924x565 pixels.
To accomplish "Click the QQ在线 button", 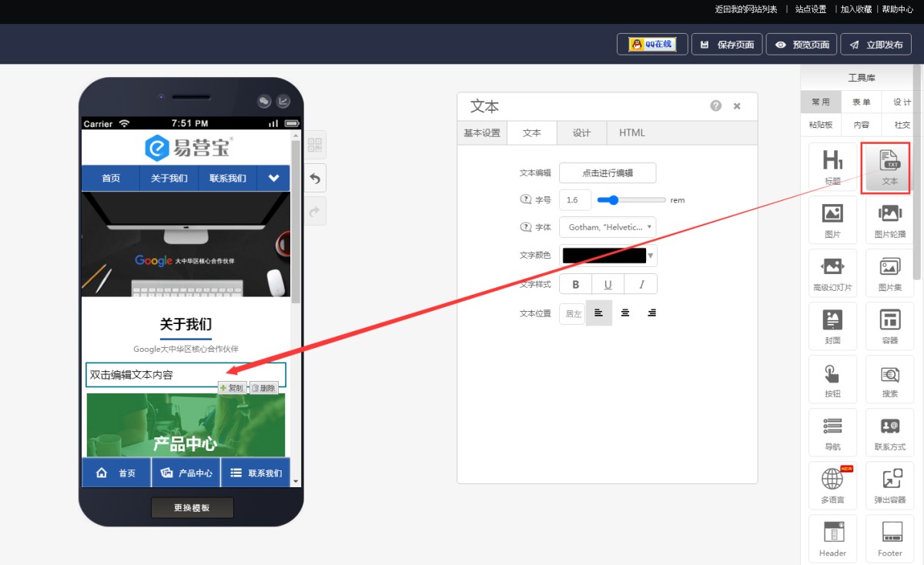I will coord(652,45).
